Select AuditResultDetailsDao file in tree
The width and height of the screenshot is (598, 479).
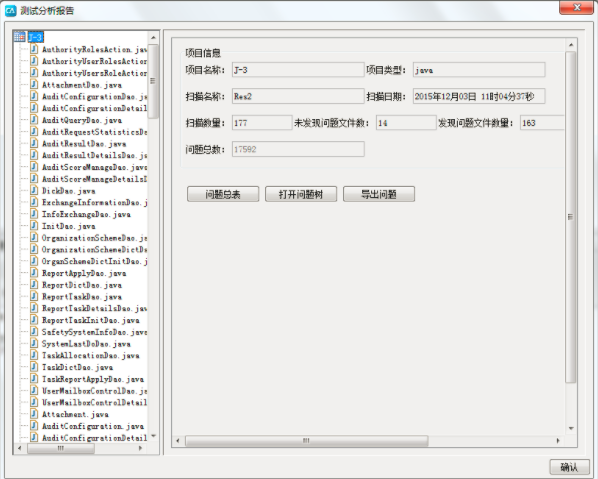pos(95,155)
